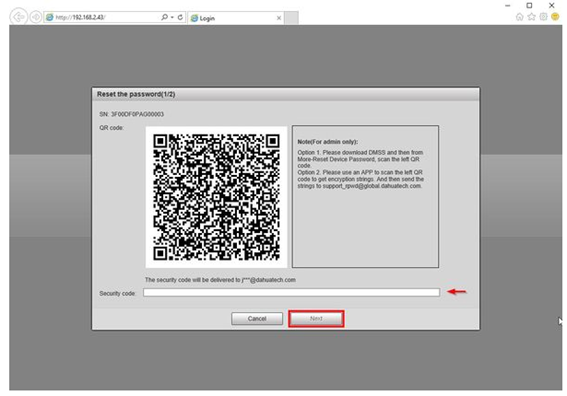The width and height of the screenshot is (567, 396).
Task: Click the browser Back arrow button
Action: [18, 17]
